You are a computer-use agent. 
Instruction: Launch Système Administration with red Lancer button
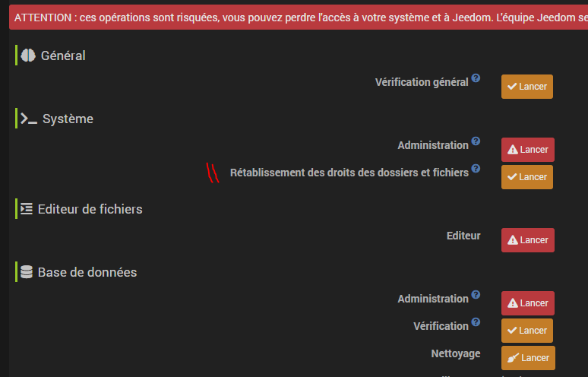528,150
